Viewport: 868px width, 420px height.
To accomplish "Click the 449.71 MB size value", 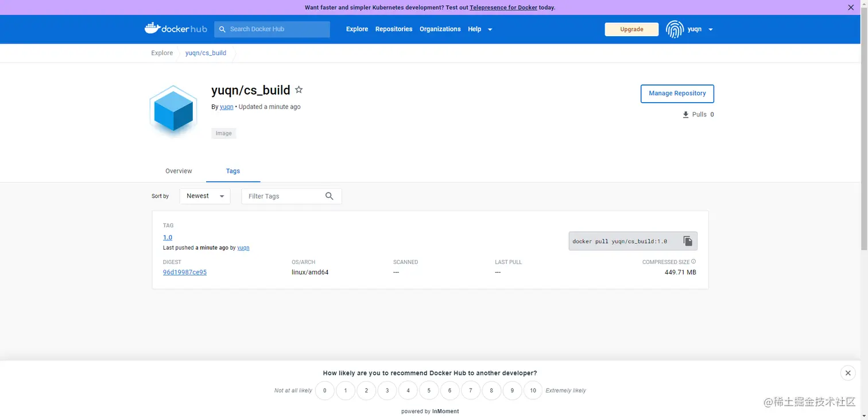I will click(680, 273).
